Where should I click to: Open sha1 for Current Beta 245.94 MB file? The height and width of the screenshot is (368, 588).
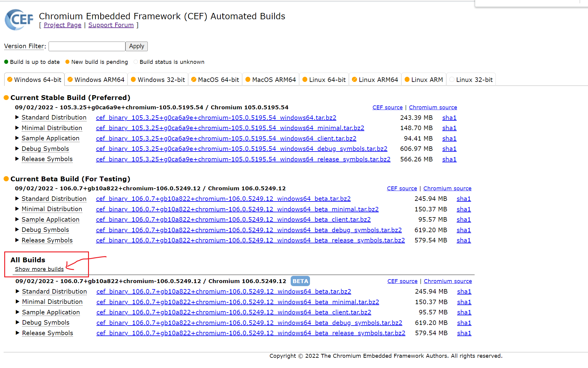pos(464,199)
